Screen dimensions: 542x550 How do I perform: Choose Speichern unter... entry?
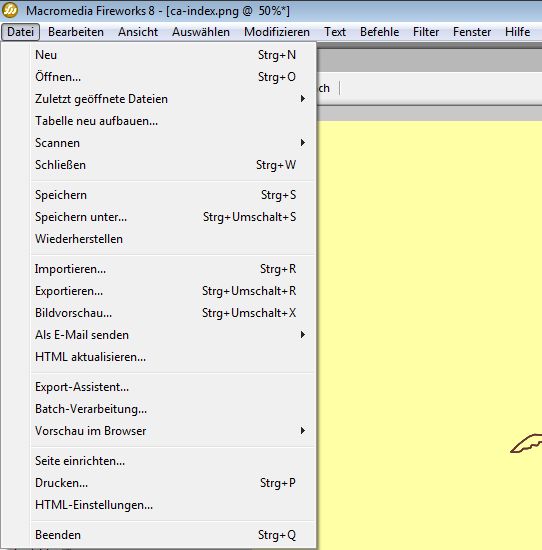pos(172,217)
